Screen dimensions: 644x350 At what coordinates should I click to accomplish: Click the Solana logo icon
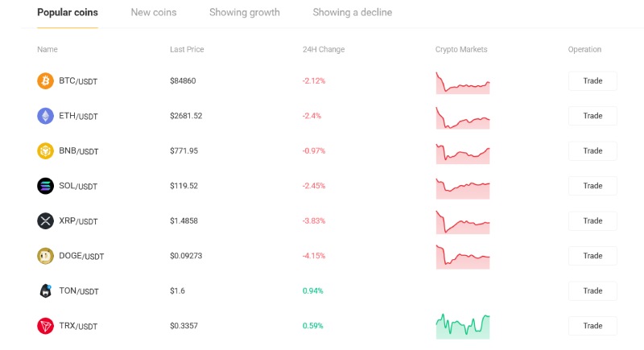[46, 186]
